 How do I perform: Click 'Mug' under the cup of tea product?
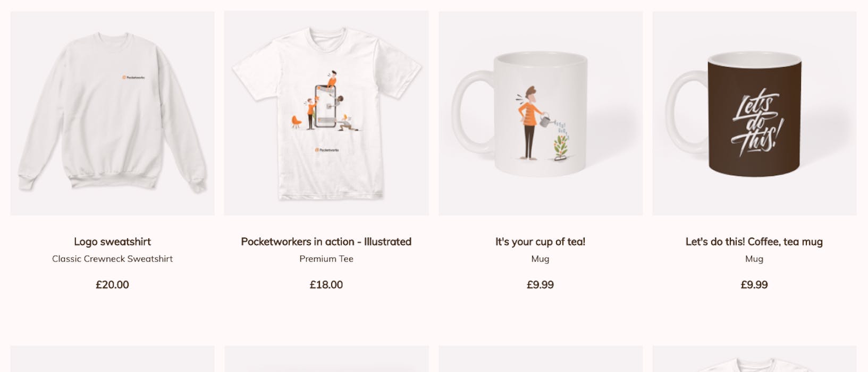tap(540, 259)
